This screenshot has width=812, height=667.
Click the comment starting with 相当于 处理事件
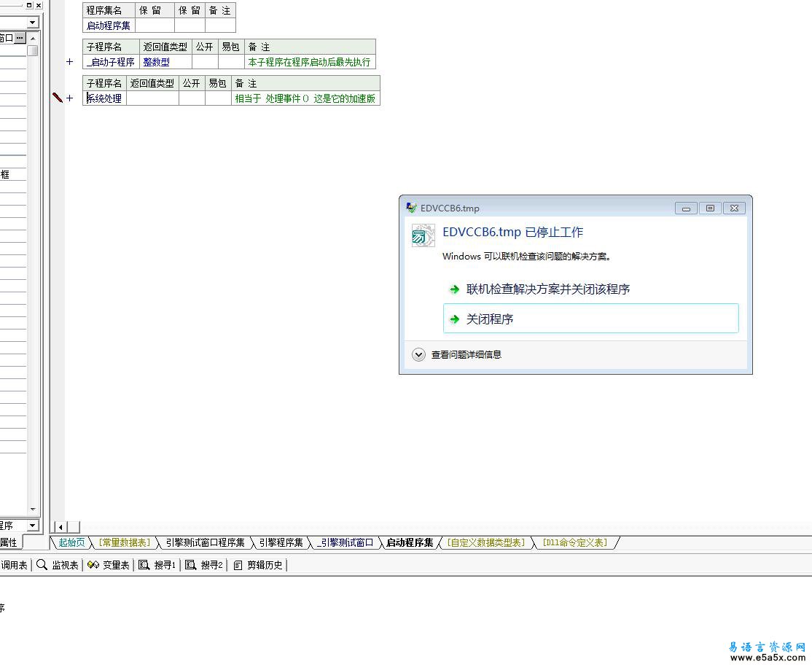pyautogui.click(x=305, y=98)
